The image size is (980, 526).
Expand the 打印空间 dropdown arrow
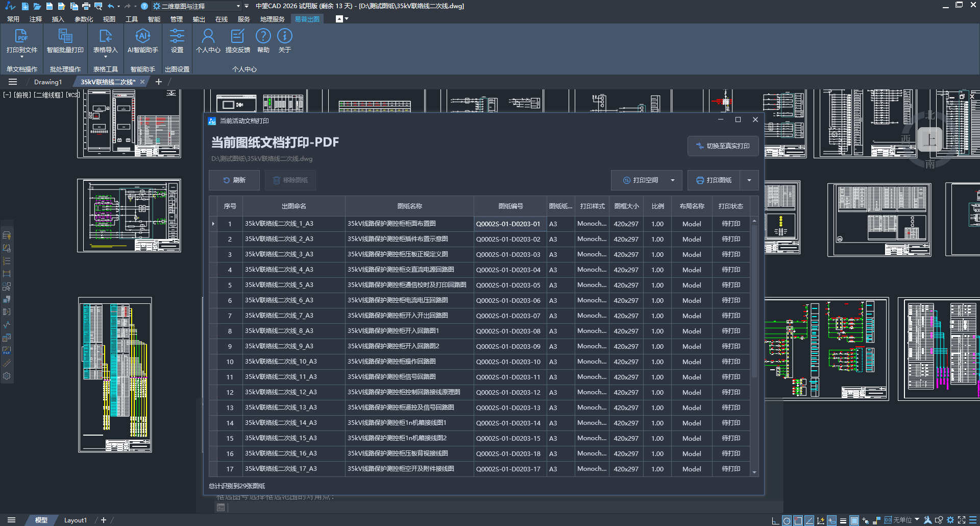(673, 180)
